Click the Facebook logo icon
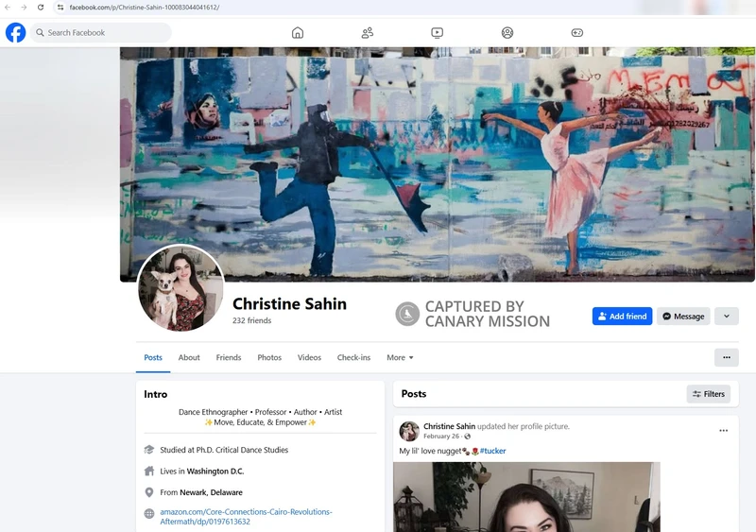Image resolution: width=756 pixels, height=532 pixels. [x=15, y=33]
